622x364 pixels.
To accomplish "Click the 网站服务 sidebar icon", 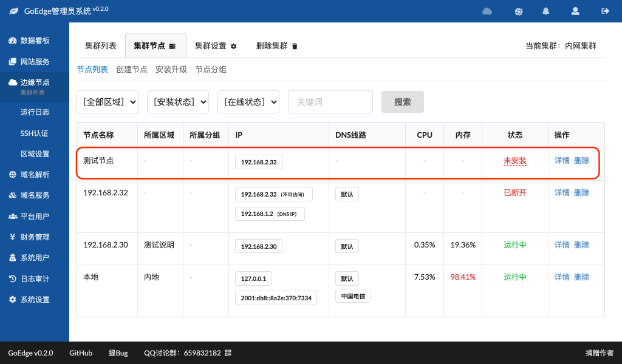I will (13, 61).
